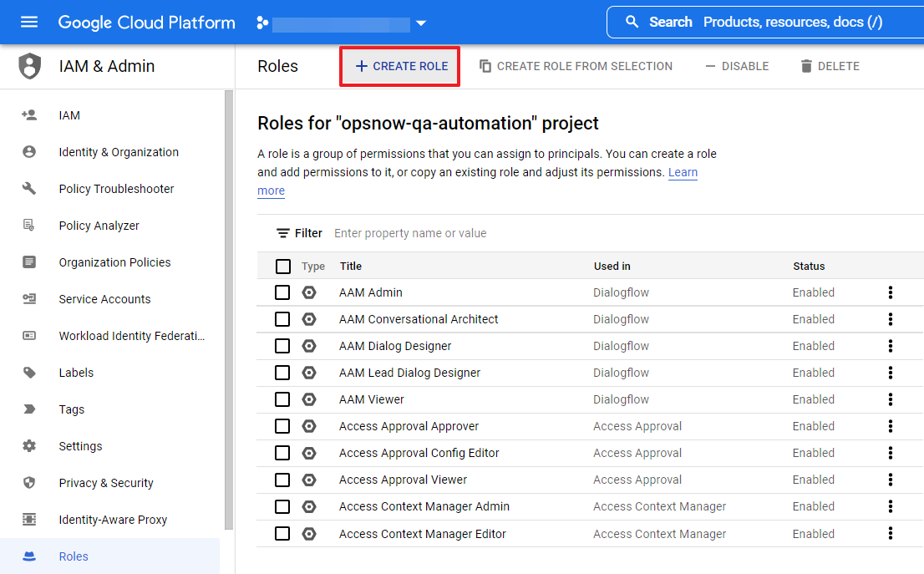
Task: Toggle the select-all checkbox in table header
Action: click(x=283, y=267)
